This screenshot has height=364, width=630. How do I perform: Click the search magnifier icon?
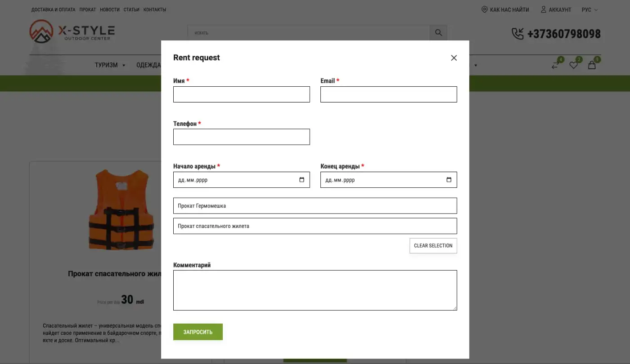click(x=438, y=33)
